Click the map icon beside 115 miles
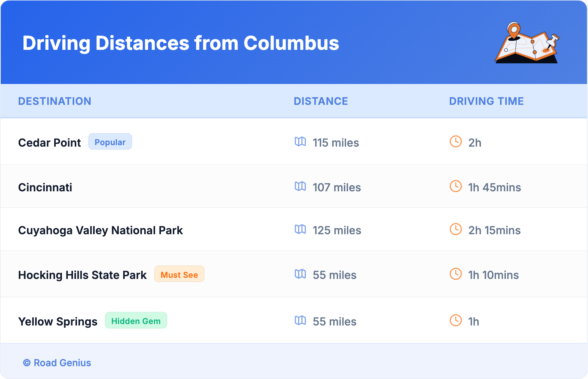This screenshot has height=379, width=588. click(300, 141)
